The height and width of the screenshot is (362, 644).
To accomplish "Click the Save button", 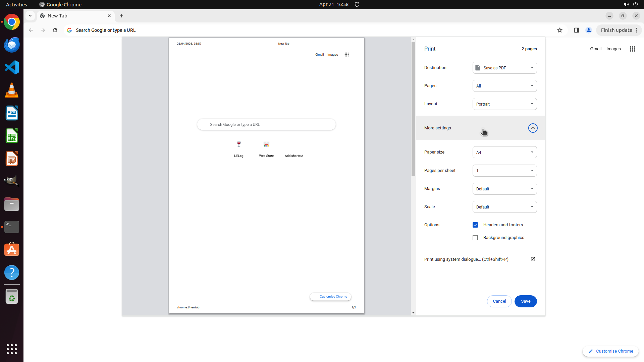I will pos(525,301).
